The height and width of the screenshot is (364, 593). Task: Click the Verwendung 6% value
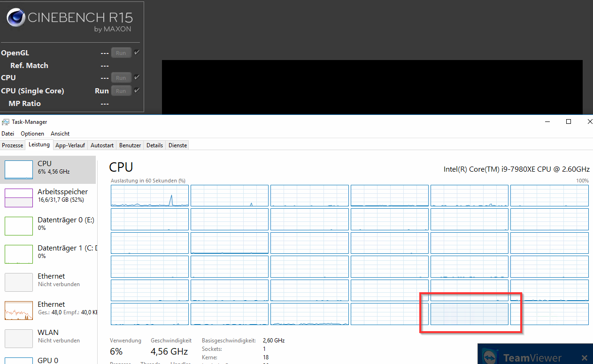tap(116, 351)
